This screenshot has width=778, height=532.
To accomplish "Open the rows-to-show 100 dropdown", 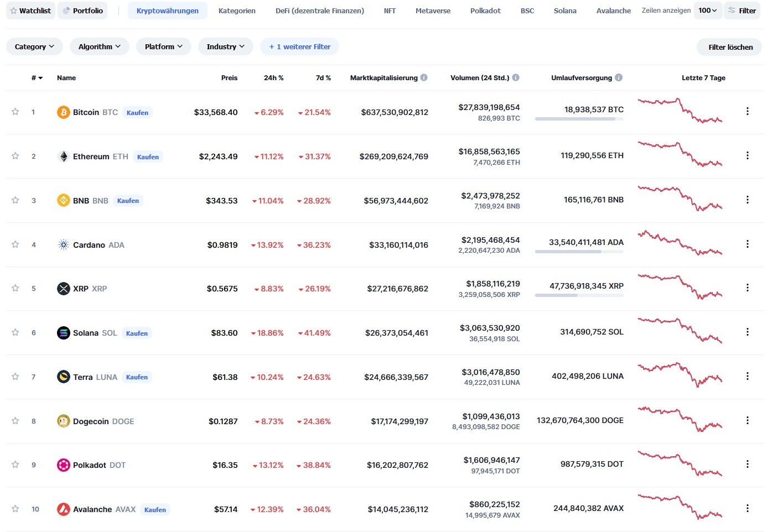I will [707, 11].
